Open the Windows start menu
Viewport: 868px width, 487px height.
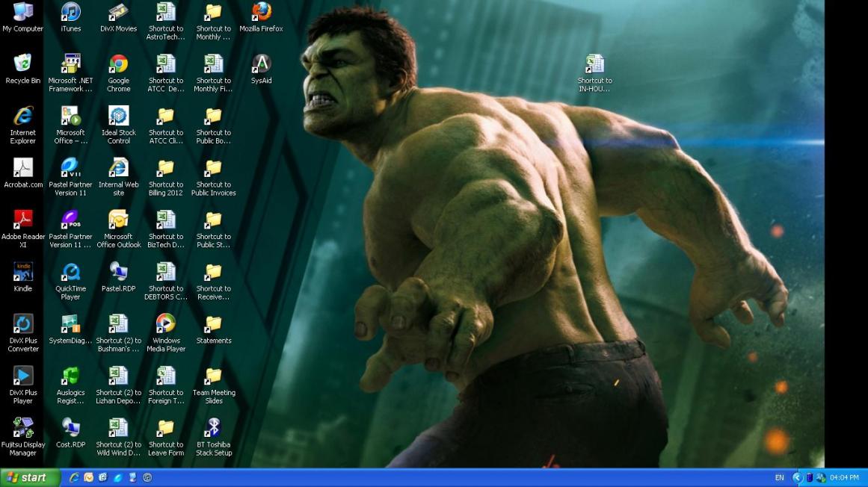(x=30, y=477)
